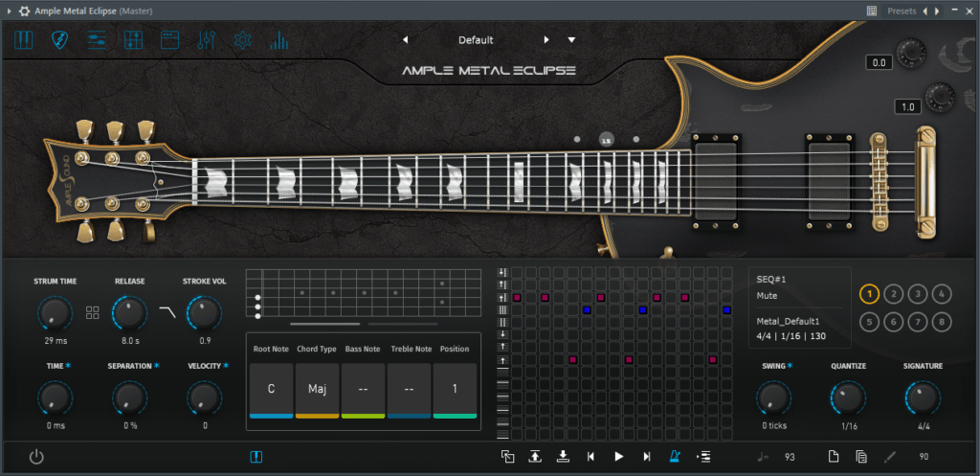Open the mixer sliders icon

tap(207, 40)
